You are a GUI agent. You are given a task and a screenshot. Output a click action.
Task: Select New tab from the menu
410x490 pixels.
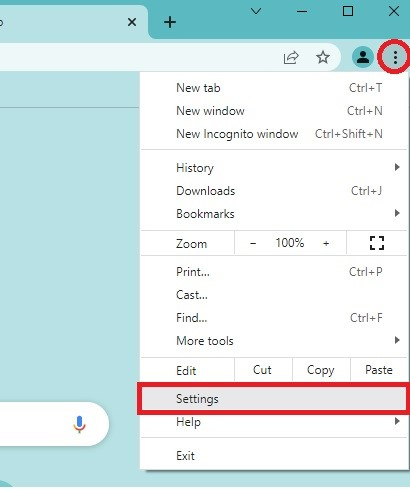click(x=274, y=88)
